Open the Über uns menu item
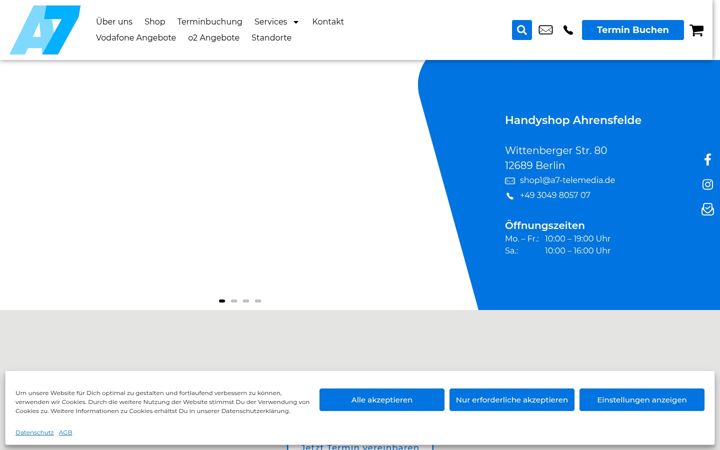The height and width of the screenshot is (450, 720). [114, 22]
